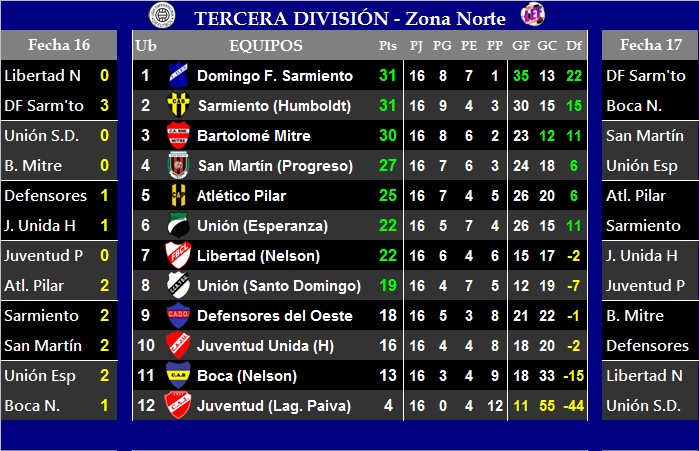The height and width of the screenshot is (451, 699).
Task: Click the EQUIPOS column header
Action: (266, 45)
